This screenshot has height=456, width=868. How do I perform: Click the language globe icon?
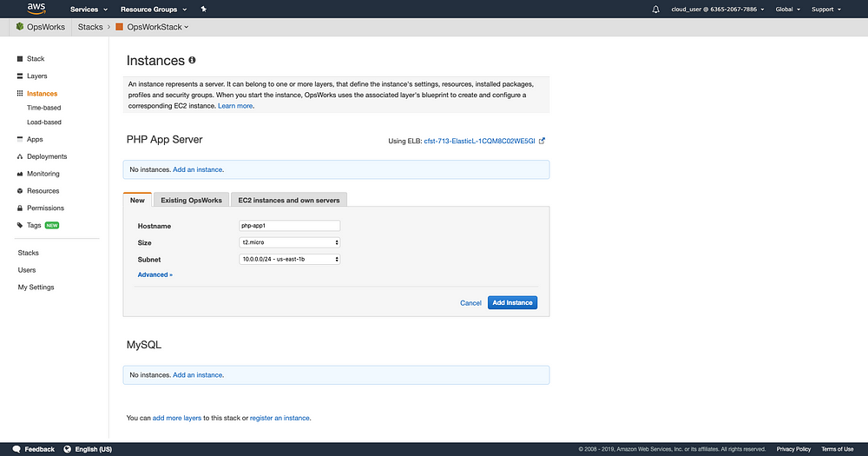pos(68,449)
